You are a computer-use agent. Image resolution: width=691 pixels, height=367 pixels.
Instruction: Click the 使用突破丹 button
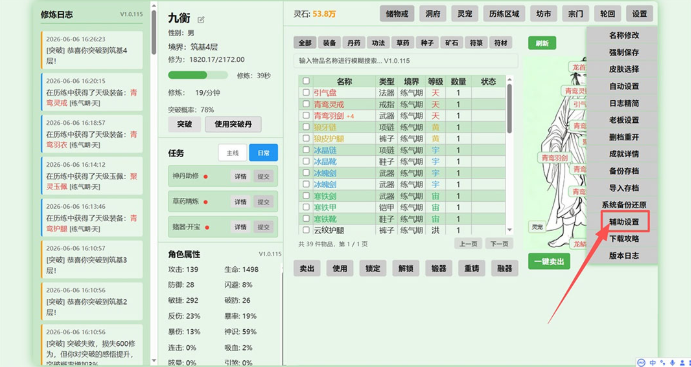click(233, 124)
